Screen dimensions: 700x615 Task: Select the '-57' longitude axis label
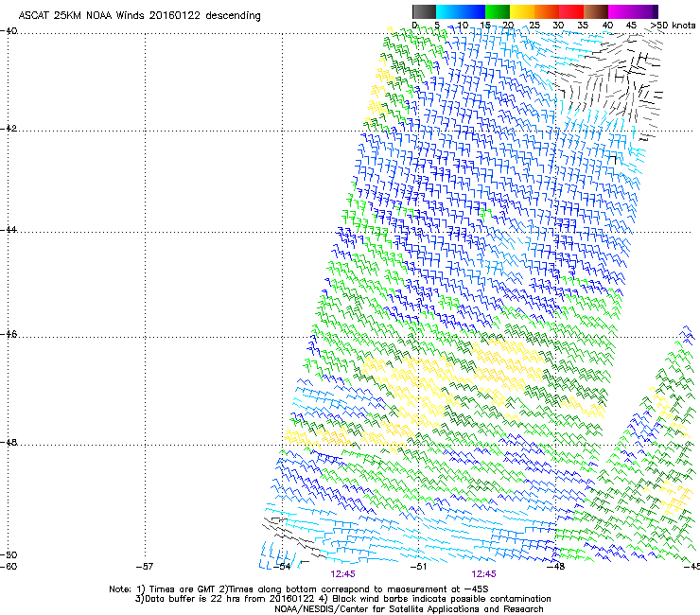click(145, 567)
